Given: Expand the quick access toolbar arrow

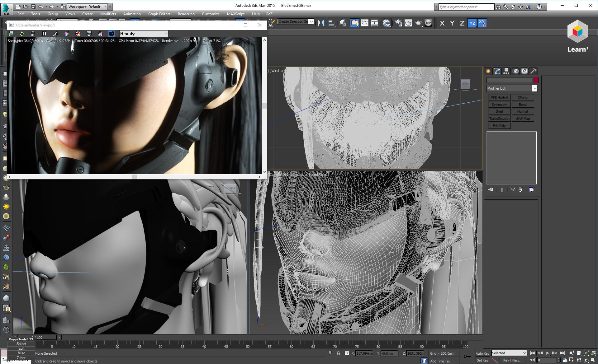Looking at the screenshot, I should coord(110,7).
